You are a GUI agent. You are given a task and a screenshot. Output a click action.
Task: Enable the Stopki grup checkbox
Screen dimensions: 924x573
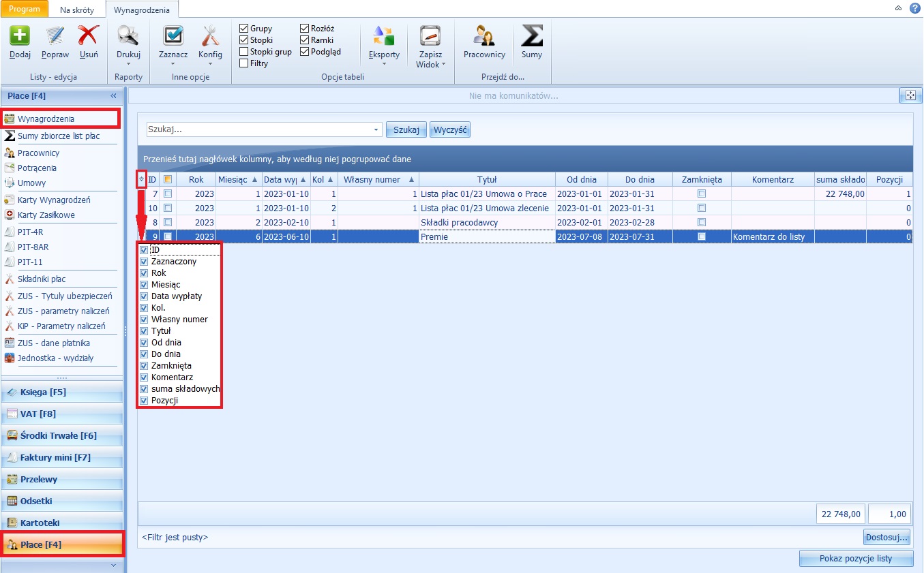point(243,52)
